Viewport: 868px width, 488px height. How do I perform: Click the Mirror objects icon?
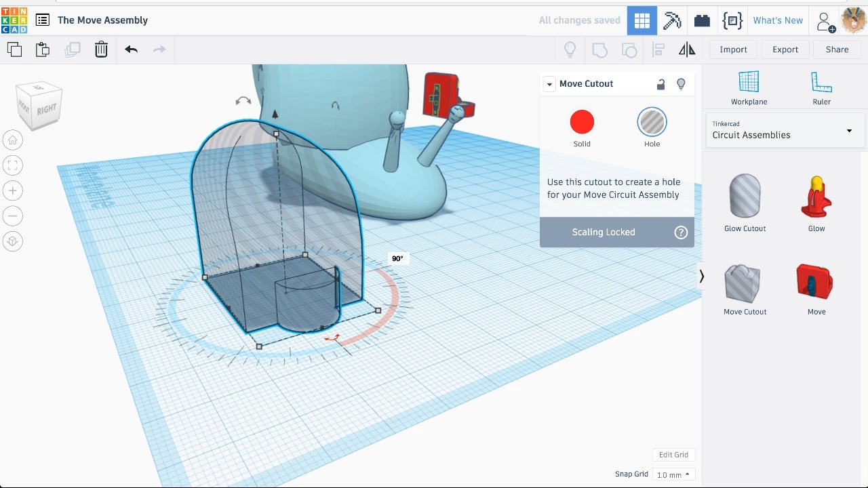(687, 49)
